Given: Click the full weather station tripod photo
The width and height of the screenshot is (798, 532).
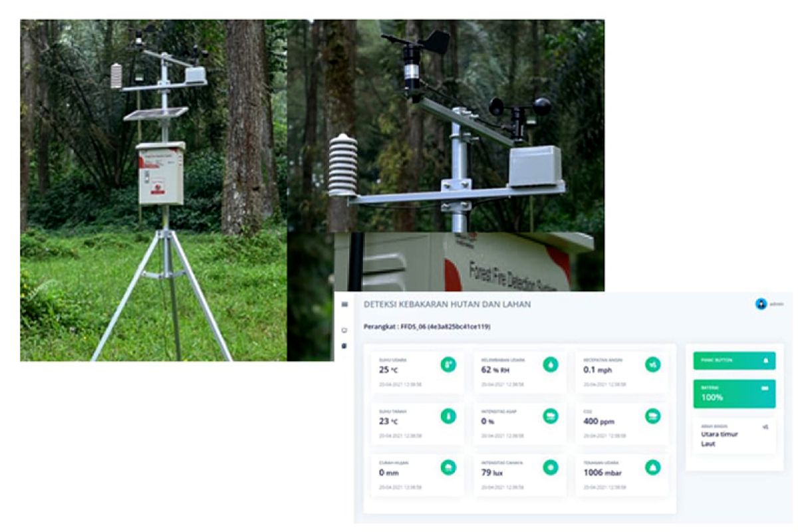Looking at the screenshot, I should 154,190.
